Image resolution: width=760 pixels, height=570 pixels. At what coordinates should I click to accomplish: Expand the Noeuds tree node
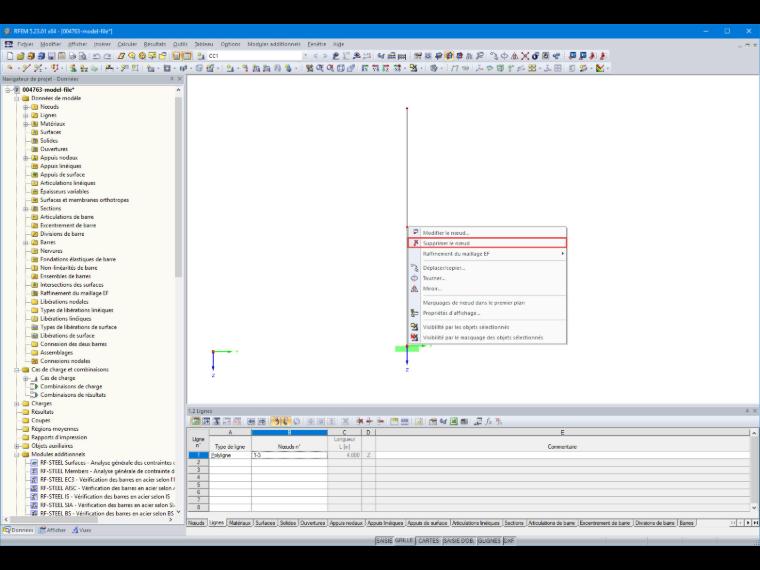[26, 107]
